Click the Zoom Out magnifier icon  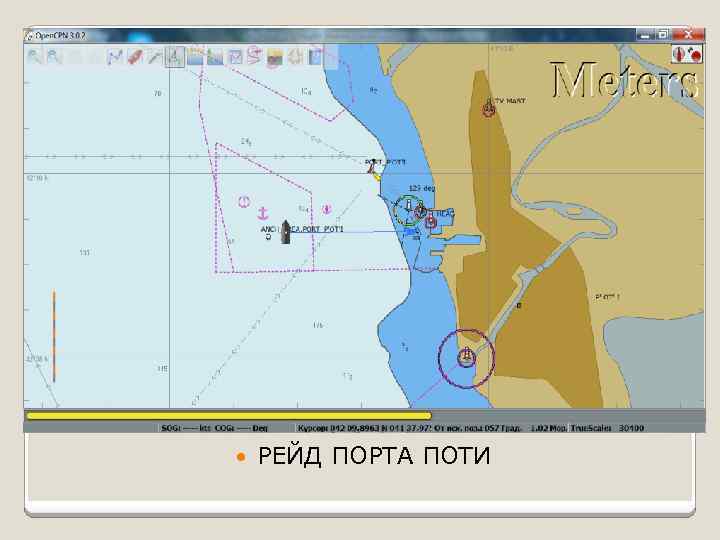pos(54,57)
